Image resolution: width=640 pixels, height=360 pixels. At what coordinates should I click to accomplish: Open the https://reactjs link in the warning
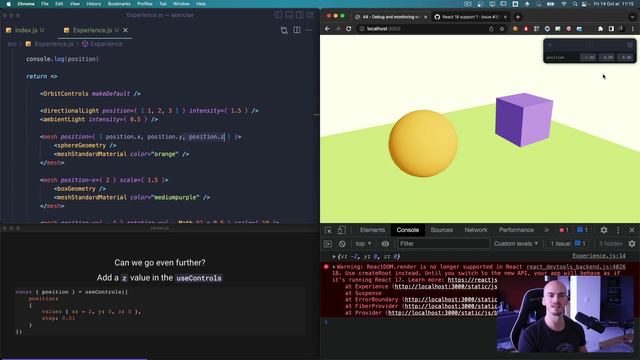(x=472, y=280)
